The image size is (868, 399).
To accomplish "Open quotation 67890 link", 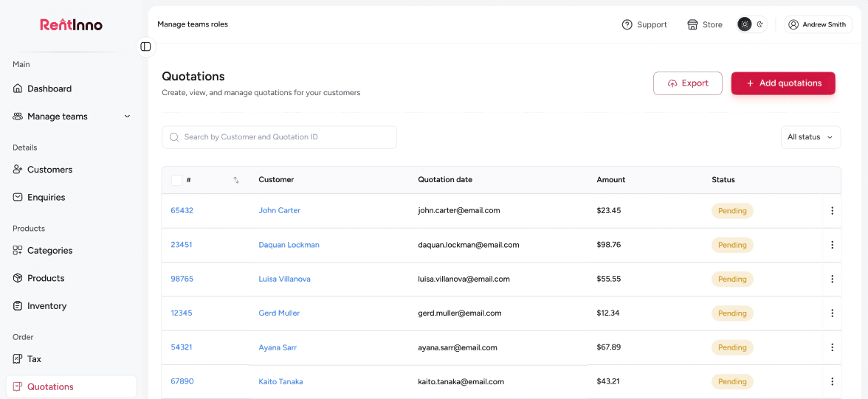I will (x=182, y=381).
